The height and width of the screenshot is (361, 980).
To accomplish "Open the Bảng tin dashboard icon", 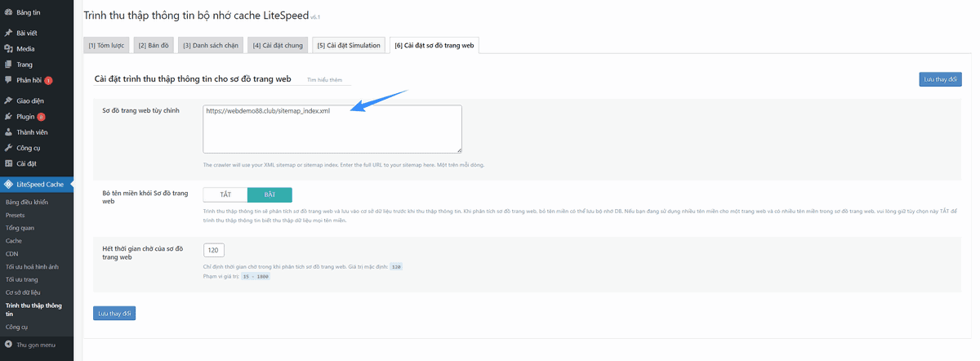I will pos(8,12).
